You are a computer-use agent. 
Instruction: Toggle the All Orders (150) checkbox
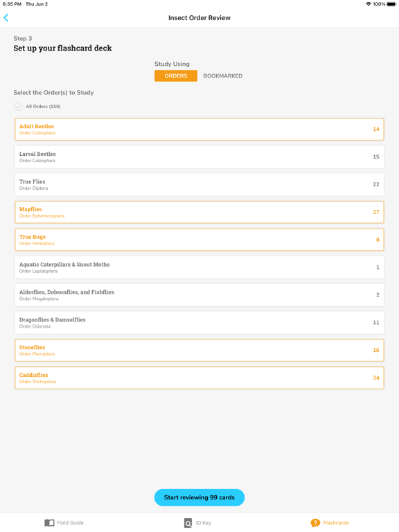click(18, 107)
